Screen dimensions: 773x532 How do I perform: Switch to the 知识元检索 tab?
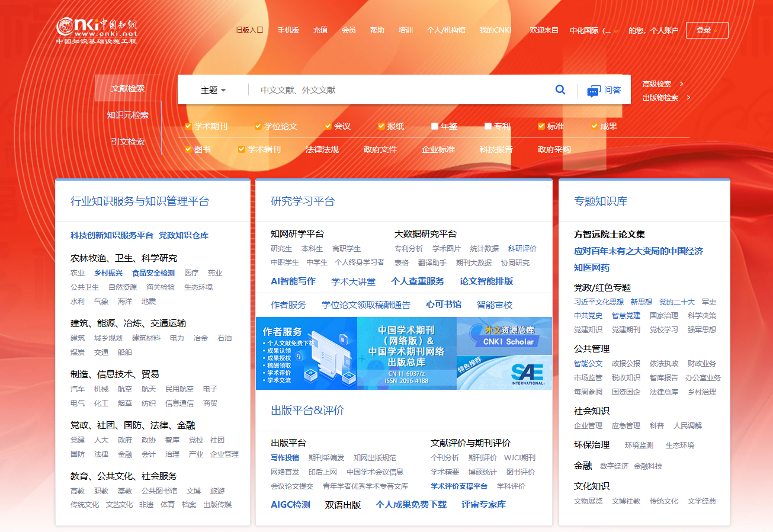click(x=128, y=115)
